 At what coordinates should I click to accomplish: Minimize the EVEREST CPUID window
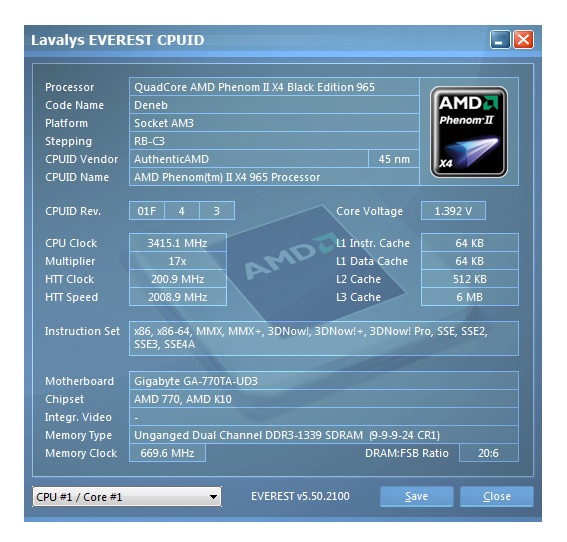pos(500,39)
